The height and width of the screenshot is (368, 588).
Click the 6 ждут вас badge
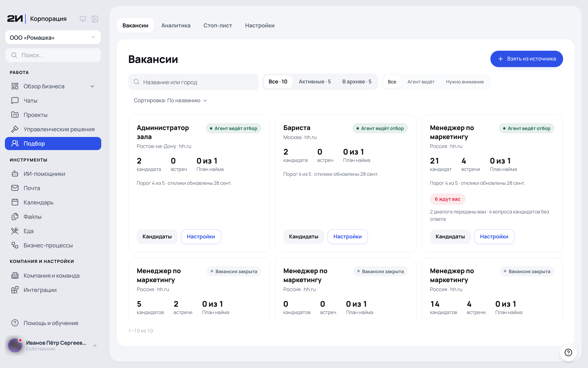coord(448,199)
